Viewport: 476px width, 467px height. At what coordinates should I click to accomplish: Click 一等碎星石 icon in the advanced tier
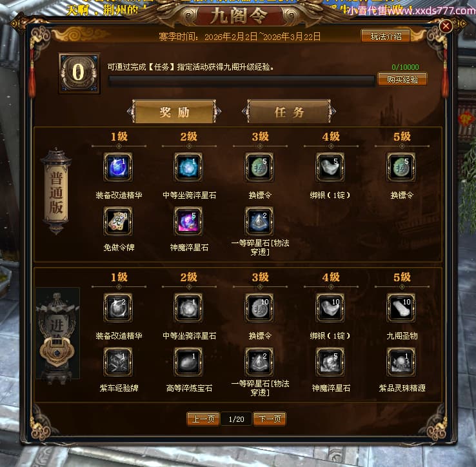[x=259, y=362]
